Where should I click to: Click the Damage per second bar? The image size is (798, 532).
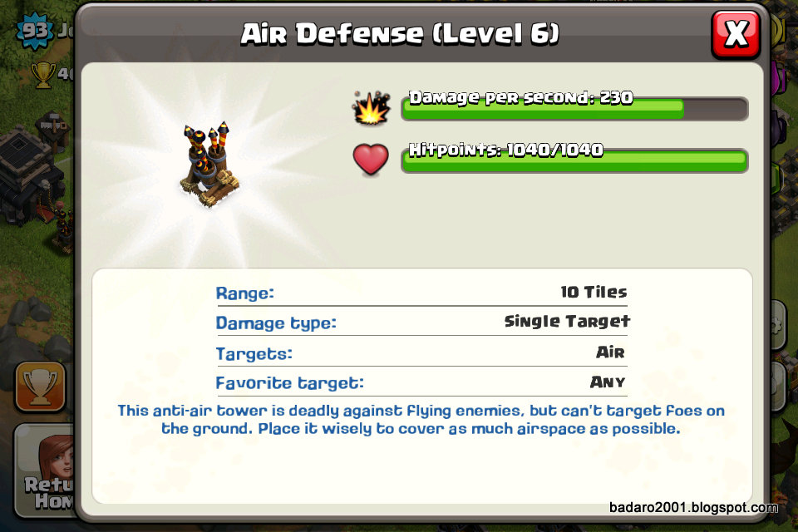click(x=574, y=108)
